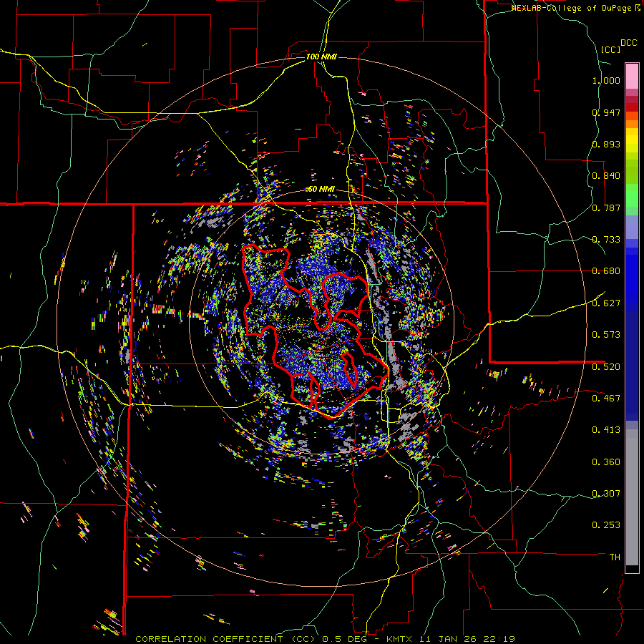Screen dimensions: 644x644
Task: Click the 1.000 legend value
Action: pyautogui.click(x=606, y=80)
